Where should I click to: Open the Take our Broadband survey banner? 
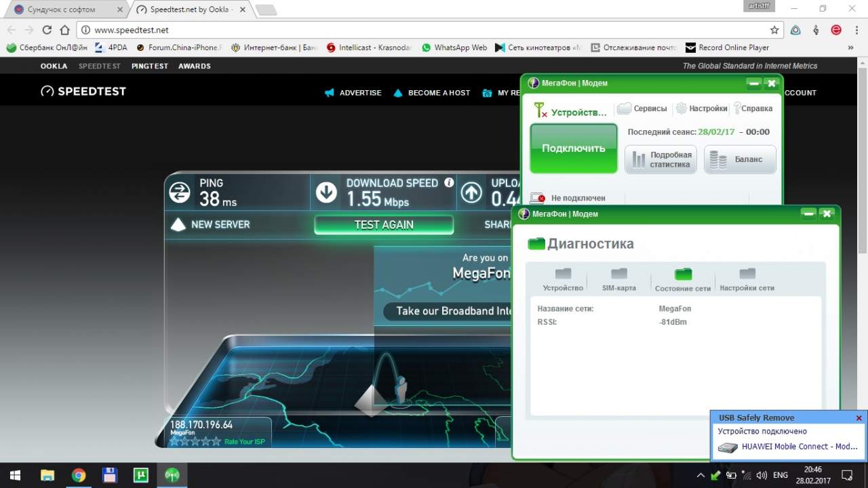448,311
